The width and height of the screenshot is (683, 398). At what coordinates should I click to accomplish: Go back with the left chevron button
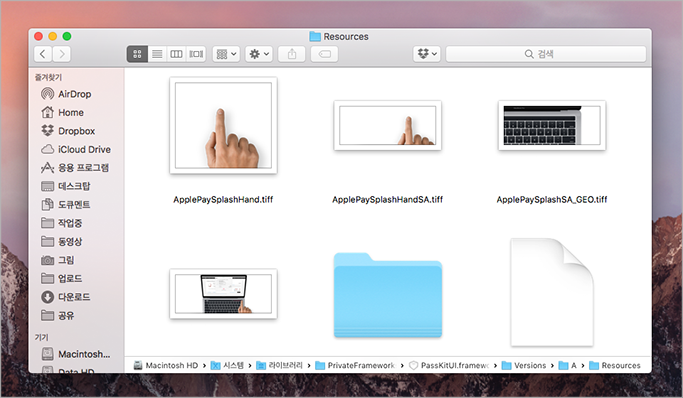point(43,54)
